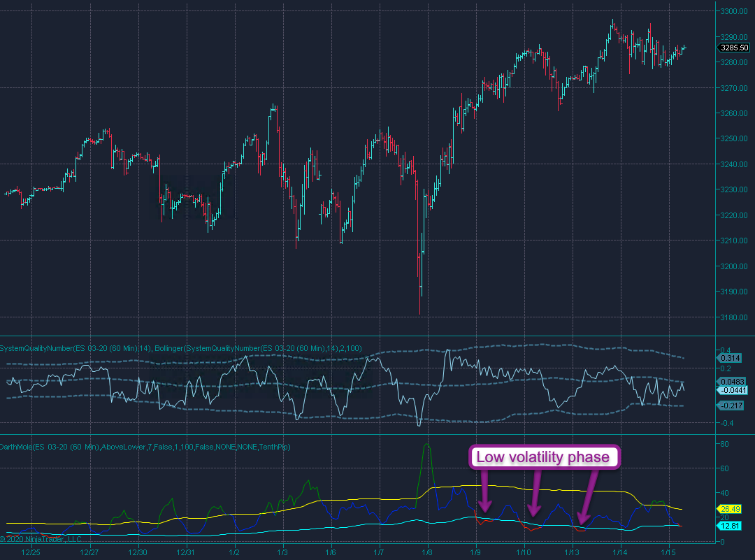Select the 1/15 date label
The height and width of the screenshot is (560, 755).
(x=669, y=552)
